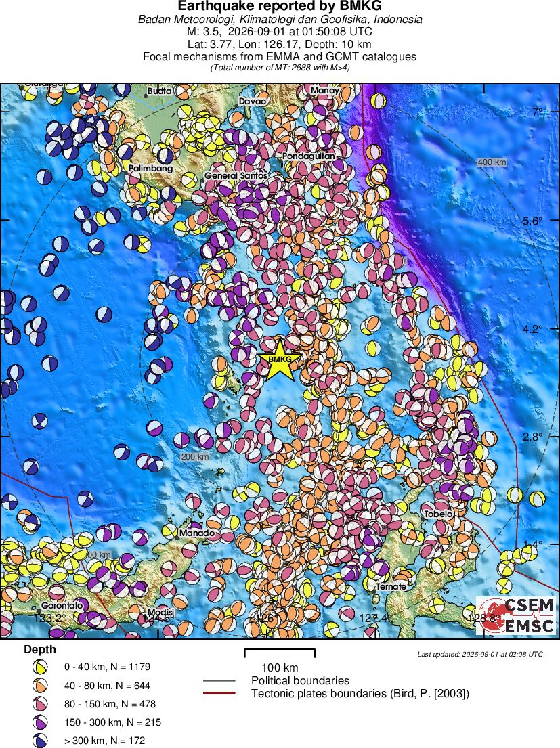Click the "150 - 300 km, N = 215" legend text
The image size is (560, 748).
pyautogui.click(x=112, y=722)
